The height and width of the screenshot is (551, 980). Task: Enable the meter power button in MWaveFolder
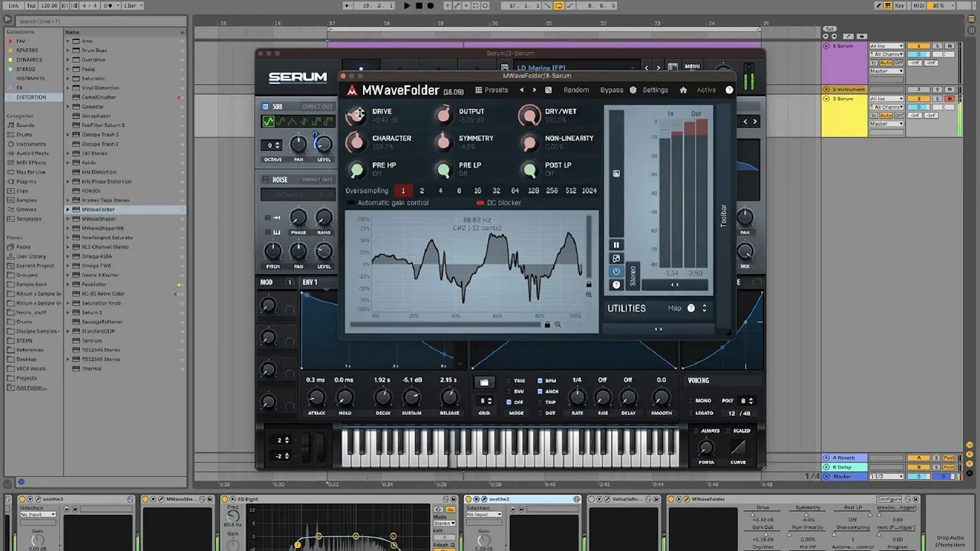(616, 272)
